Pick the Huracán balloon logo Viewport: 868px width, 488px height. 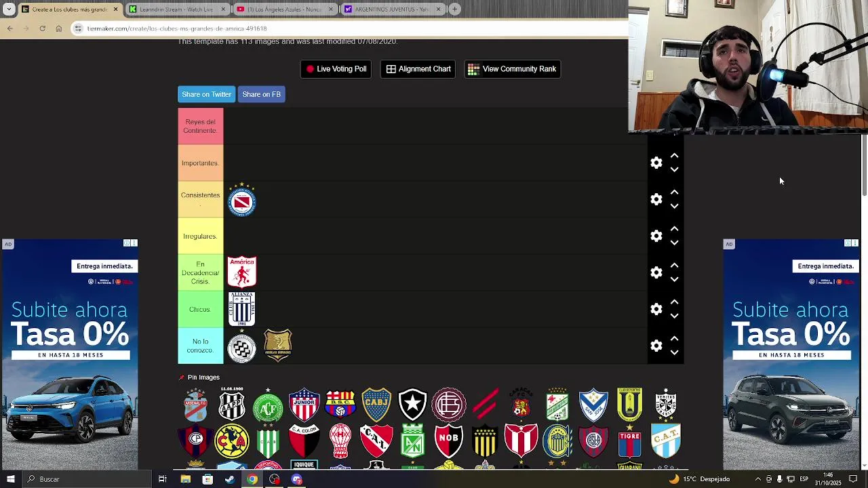tap(340, 441)
